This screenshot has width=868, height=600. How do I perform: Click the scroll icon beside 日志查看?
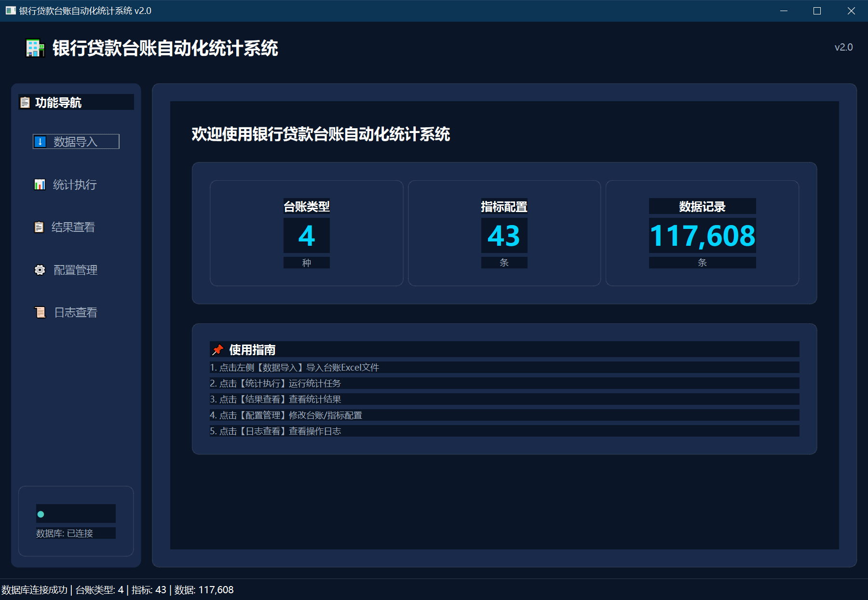click(41, 312)
